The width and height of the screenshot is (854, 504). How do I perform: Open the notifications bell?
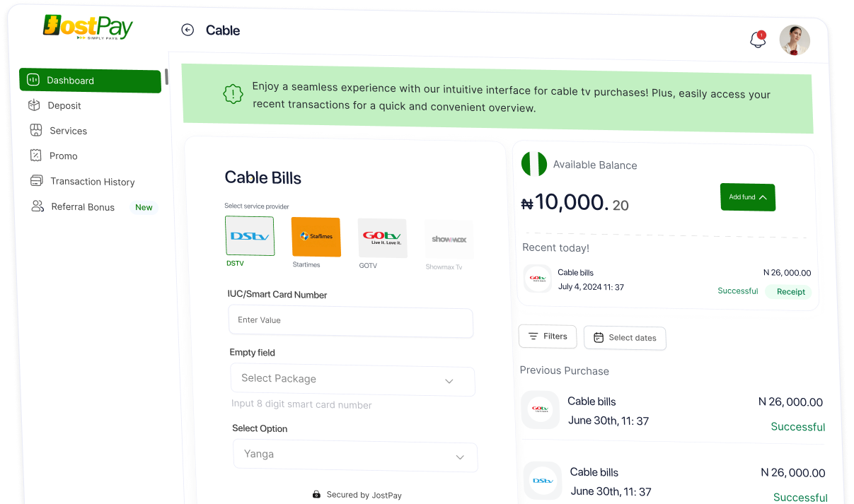click(758, 40)
